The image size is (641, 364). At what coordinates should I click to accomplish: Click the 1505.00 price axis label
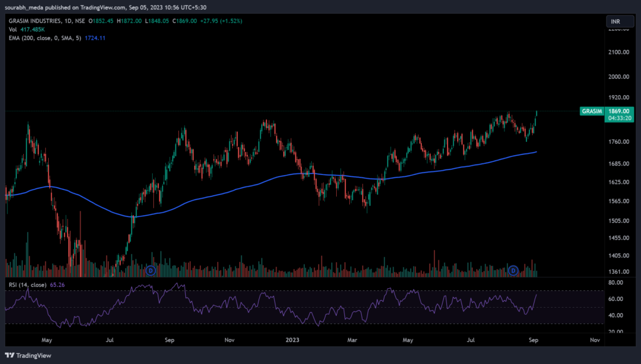click(619, 221)
